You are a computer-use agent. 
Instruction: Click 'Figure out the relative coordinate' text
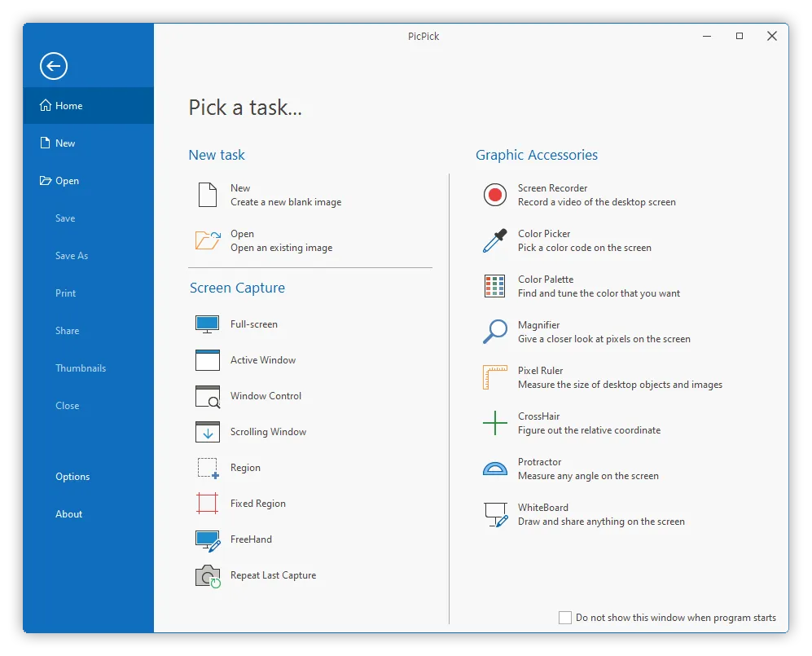pos(590,430)
